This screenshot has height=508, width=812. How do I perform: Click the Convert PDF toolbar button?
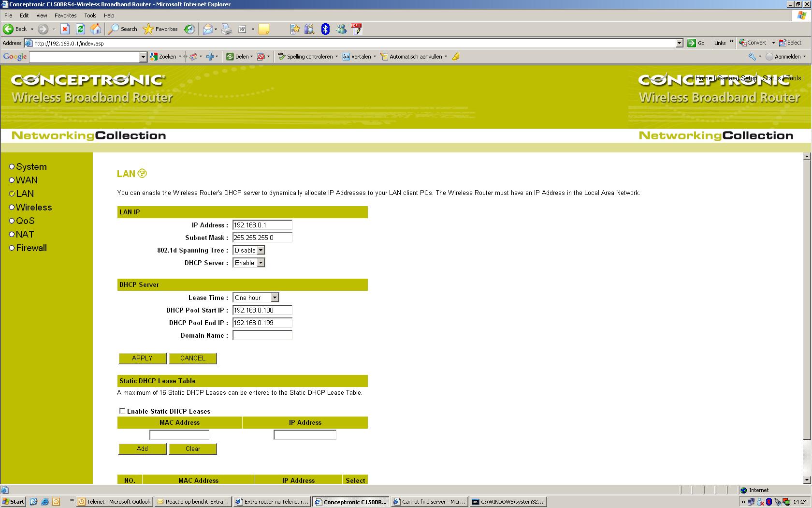[753, 43]
